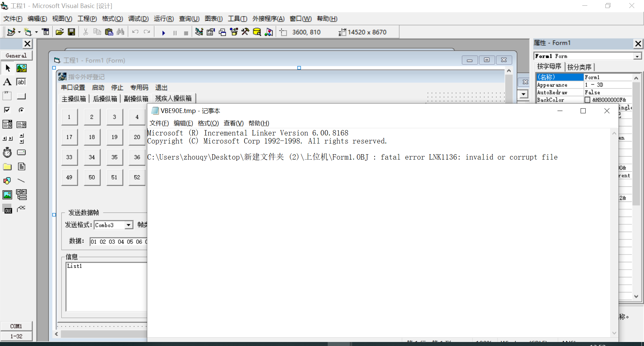The height and width of the screenshot is (346, 644).
Task: Click button 3 on the form
Action: tap(114, 117)
